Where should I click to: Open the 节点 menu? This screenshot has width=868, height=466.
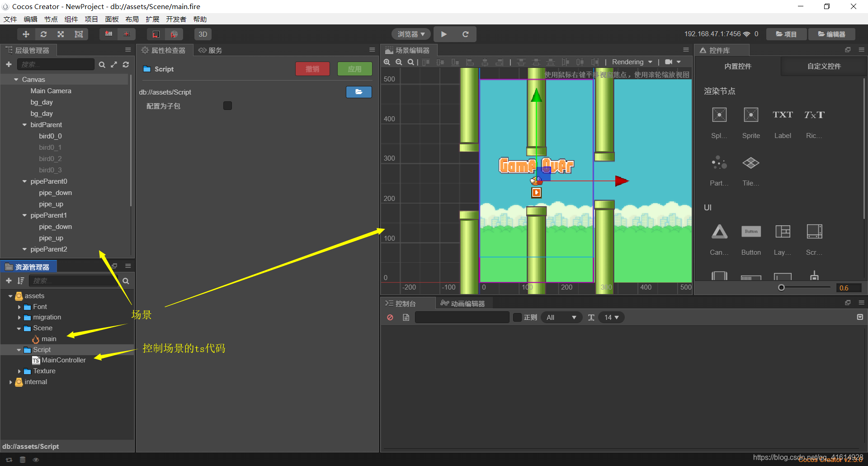(51, 19)
